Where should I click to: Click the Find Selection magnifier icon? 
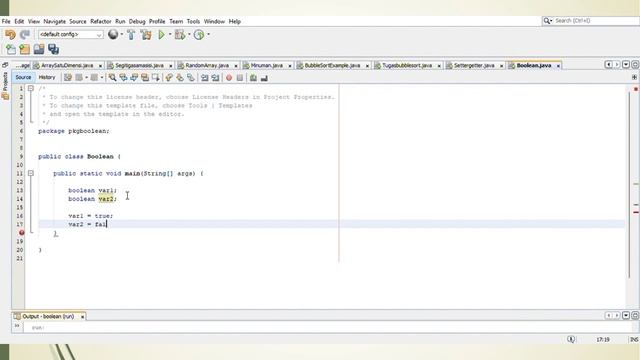tap(112, 78)
